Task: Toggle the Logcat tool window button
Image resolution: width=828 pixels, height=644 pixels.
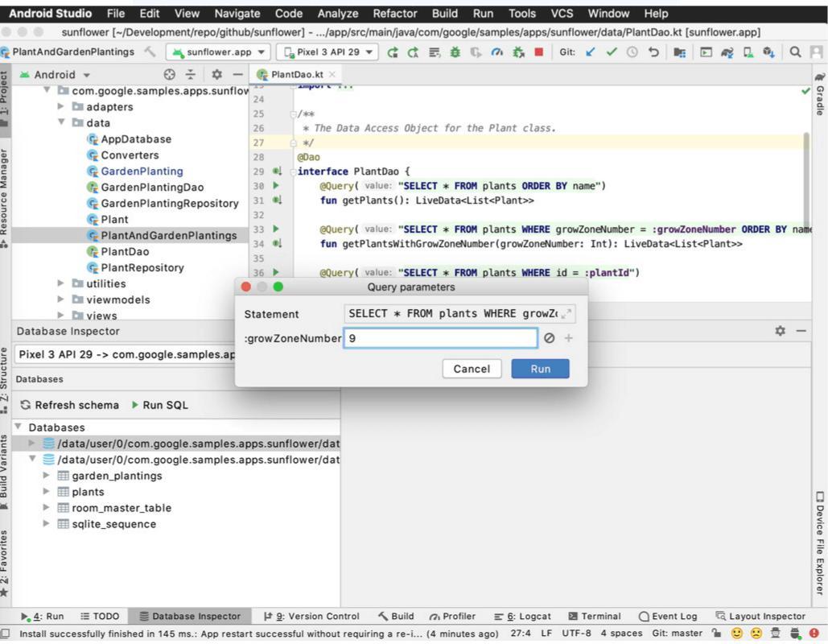Action: (522, 616)
